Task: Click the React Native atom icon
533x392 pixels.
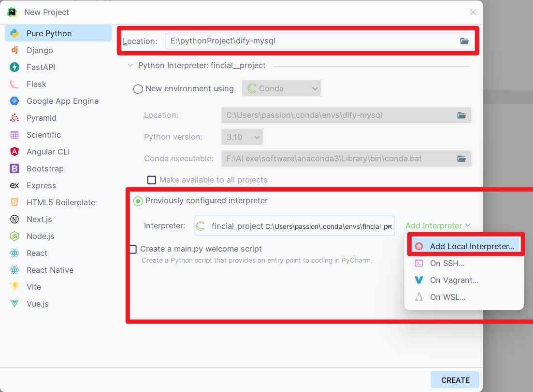Action: (14, 270)
